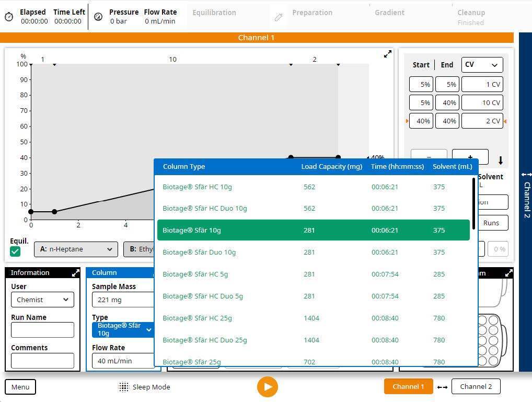The height and width of the screenshot is (402, 532).
Task: Click the pressure gauge icon
Action: pos(98,17)
